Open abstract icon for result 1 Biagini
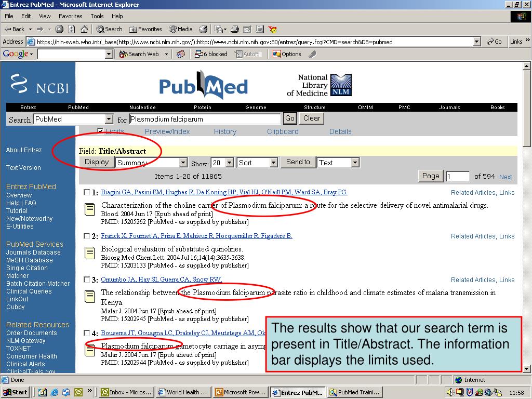 click(89, 209)
